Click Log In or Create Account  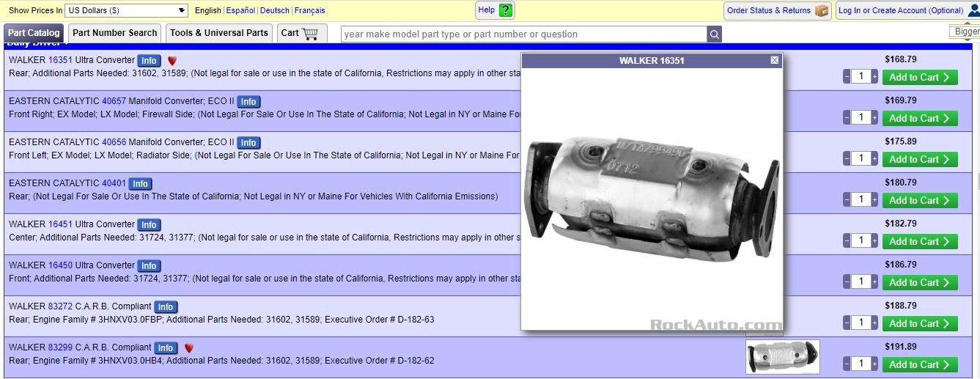coord(901,10)
